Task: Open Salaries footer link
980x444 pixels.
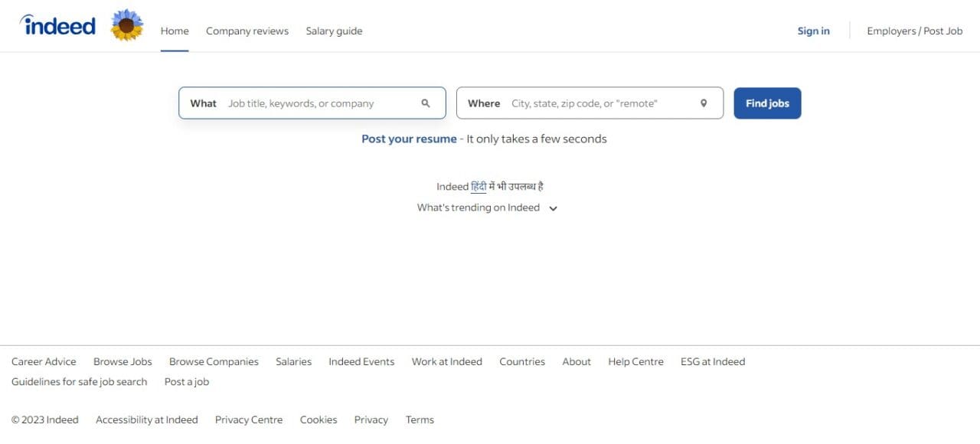Action: pos(293,362)
